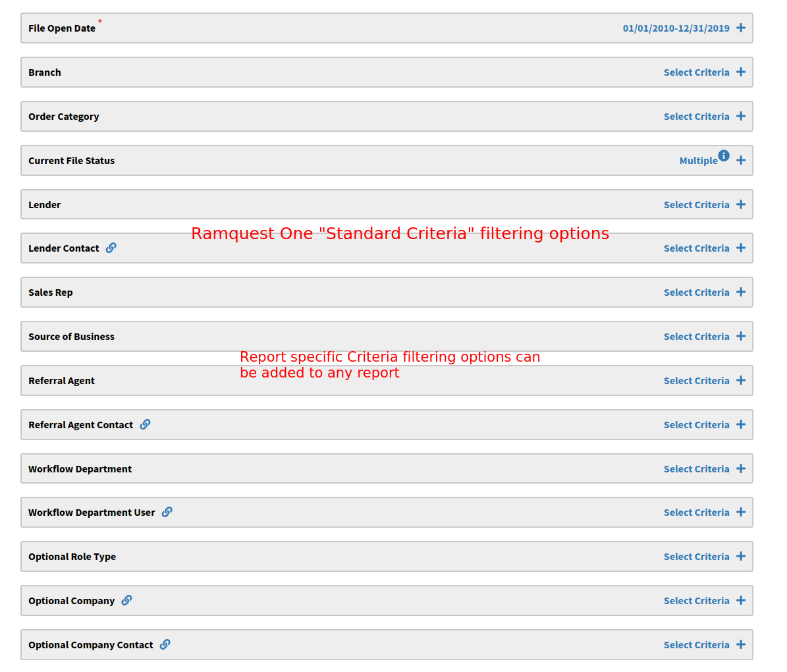787x672 pixels.
Task: Click the plus icon on Workflow Department
Action: [741, 468]
